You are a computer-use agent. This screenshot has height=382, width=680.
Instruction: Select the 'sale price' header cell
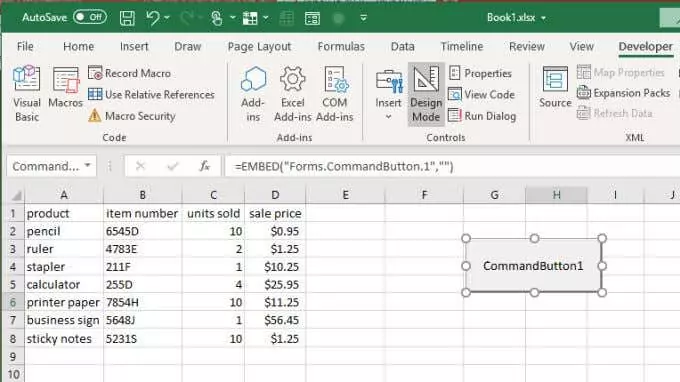275,213
